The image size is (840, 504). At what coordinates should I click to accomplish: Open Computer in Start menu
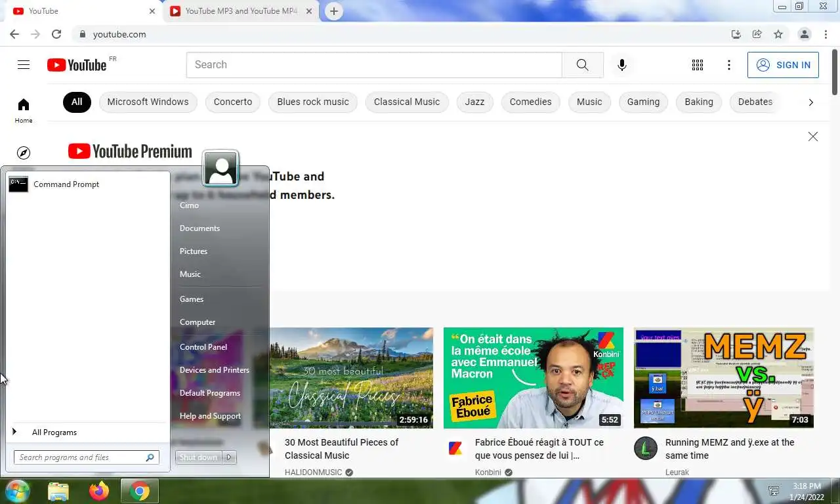tap(198, 322)
